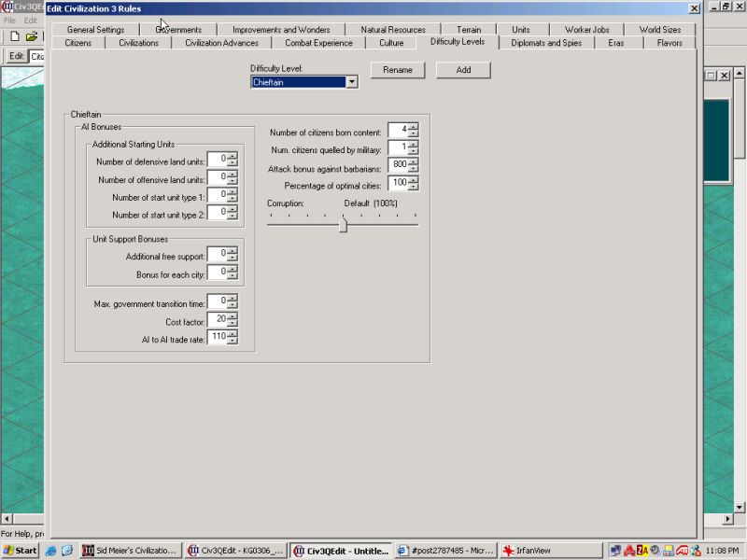Open the Terrain tab
Image resolution: width=747 pixels, height=560 pixels.
point(470,30)
